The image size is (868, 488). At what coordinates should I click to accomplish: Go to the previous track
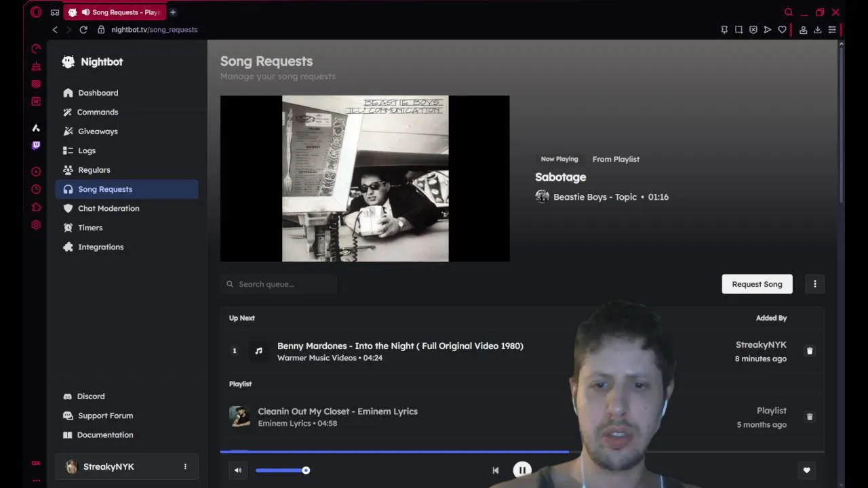pyautogui.click(x=496, y=470)
